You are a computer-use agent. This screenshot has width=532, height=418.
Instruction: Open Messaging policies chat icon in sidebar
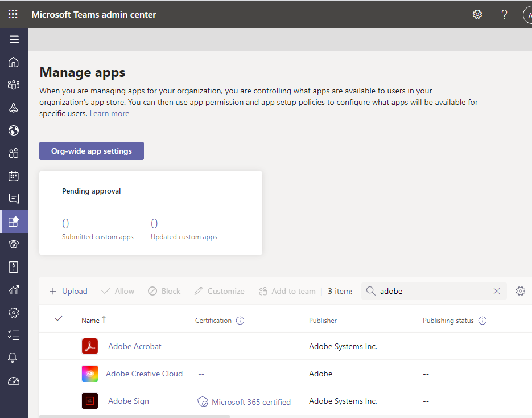(14, 199)
